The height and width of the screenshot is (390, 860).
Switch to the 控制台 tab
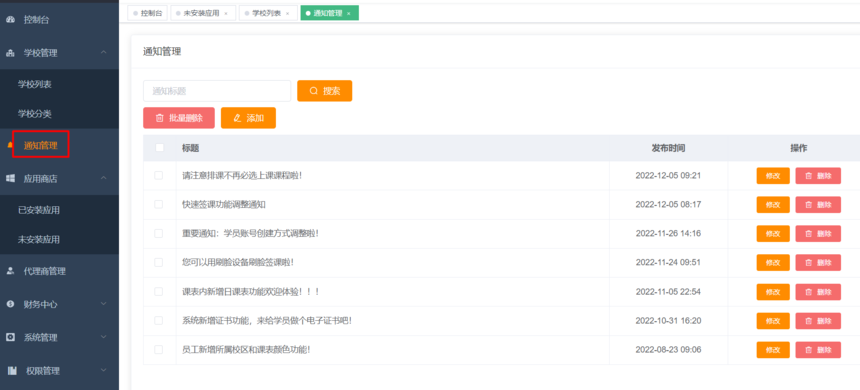[148, 13]
